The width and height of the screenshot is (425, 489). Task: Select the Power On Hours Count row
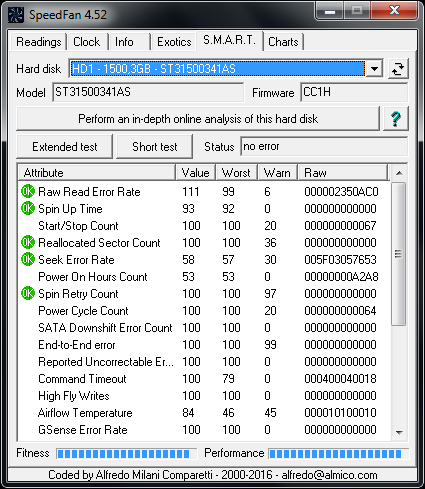(204, 277)
